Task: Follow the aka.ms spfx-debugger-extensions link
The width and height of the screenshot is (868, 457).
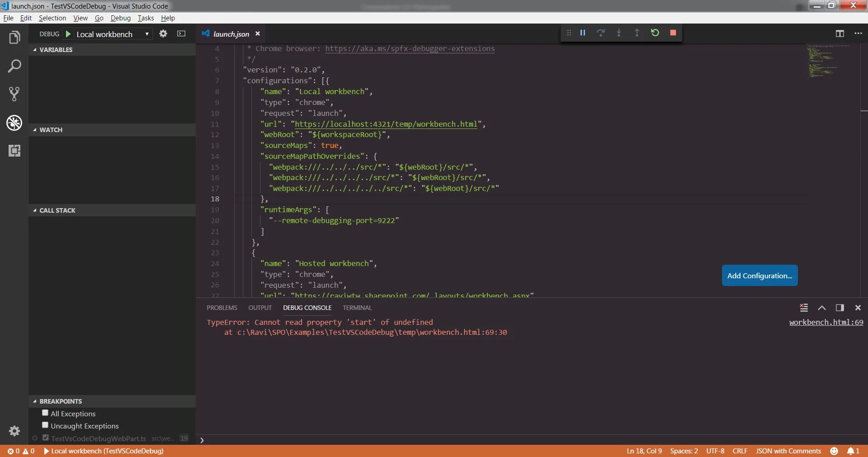Action: click(410, 49)
